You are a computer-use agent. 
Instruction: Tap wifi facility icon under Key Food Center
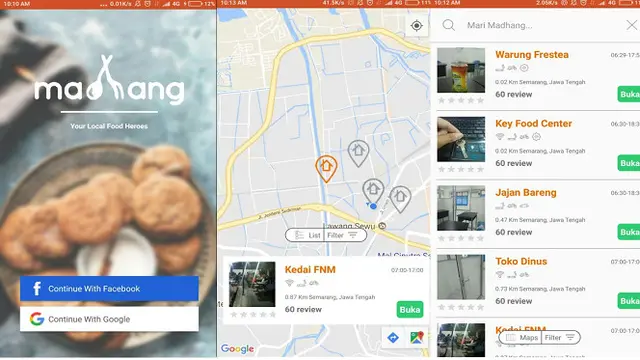pos(500,137)
